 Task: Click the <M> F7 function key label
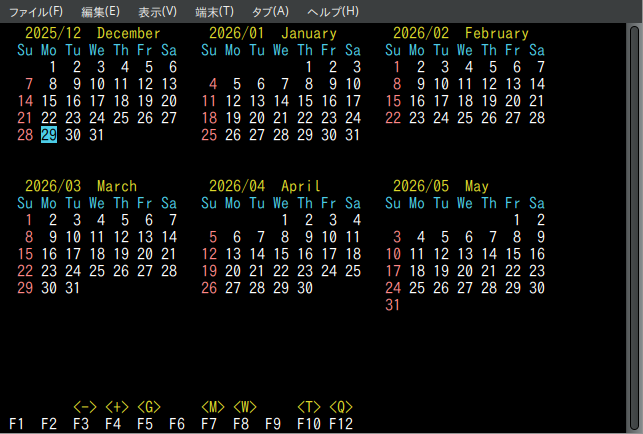point(213,407)
